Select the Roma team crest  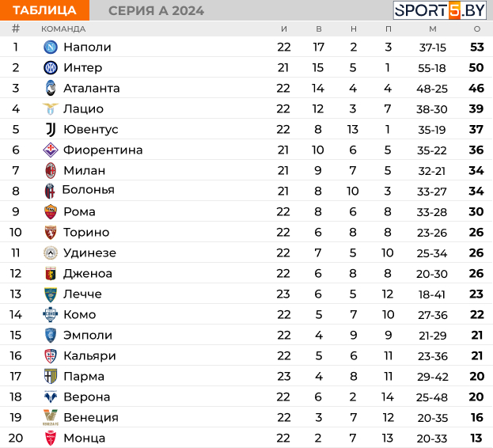tap(51, 211)
